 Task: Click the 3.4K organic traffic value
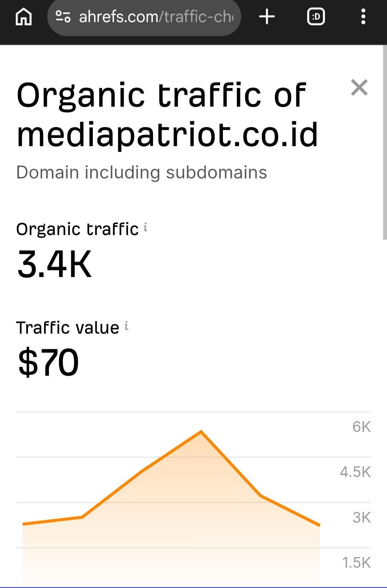point(54,265)
